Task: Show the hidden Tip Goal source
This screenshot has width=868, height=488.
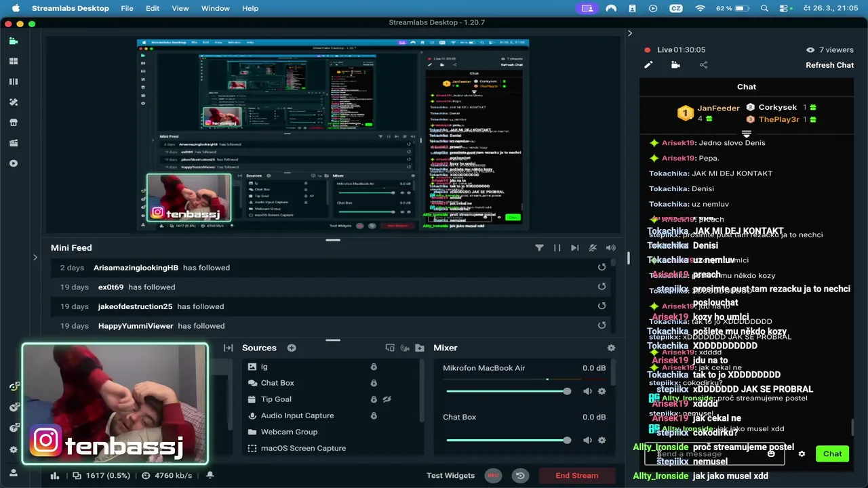Action: coord(387,399)
